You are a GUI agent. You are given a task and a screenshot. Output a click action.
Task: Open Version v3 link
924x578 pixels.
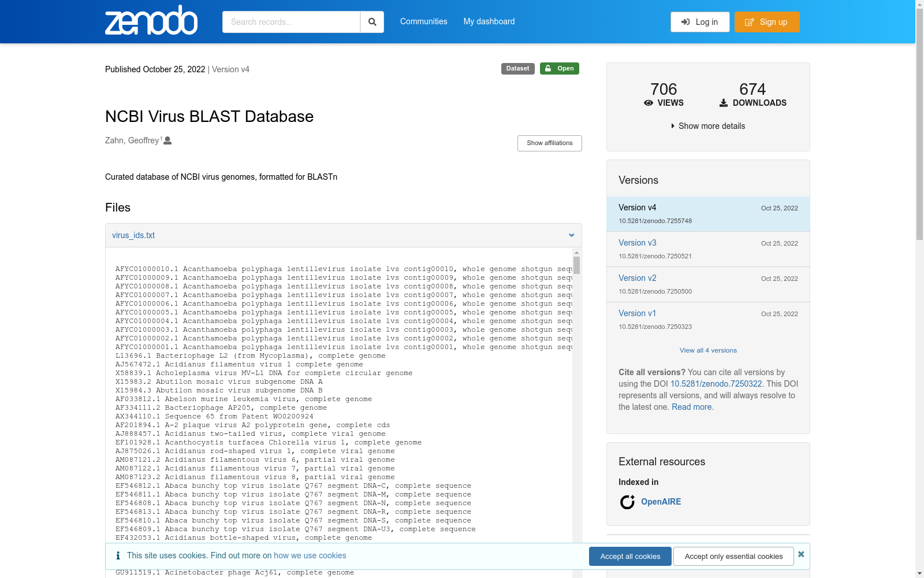638,243
